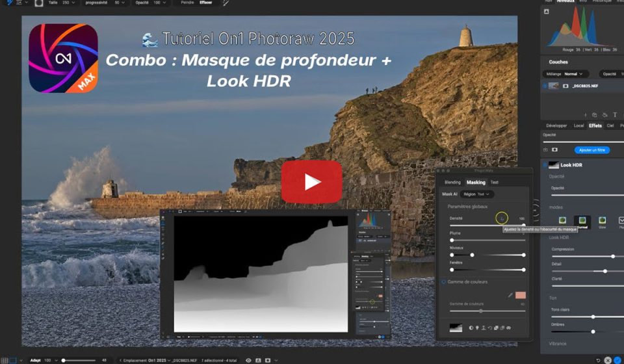The width and height of the screenshot is (624, 364).
Task: Enable the Gamme de couleurs option
Action: (443, 281)
